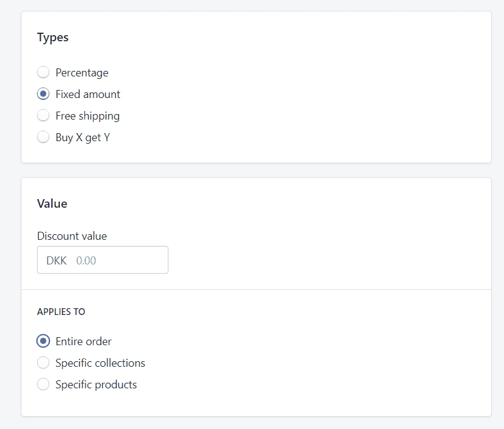Click the 'Fixed amount' label text
This screenshot has width=504, height=429.
click(x=88, y=94)
